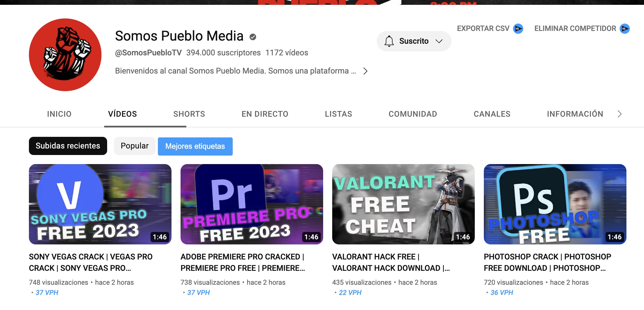Select Subidas recientes filter chip
Image resolution: width=644 pixels, height=310 pixels.
[68, 146]
